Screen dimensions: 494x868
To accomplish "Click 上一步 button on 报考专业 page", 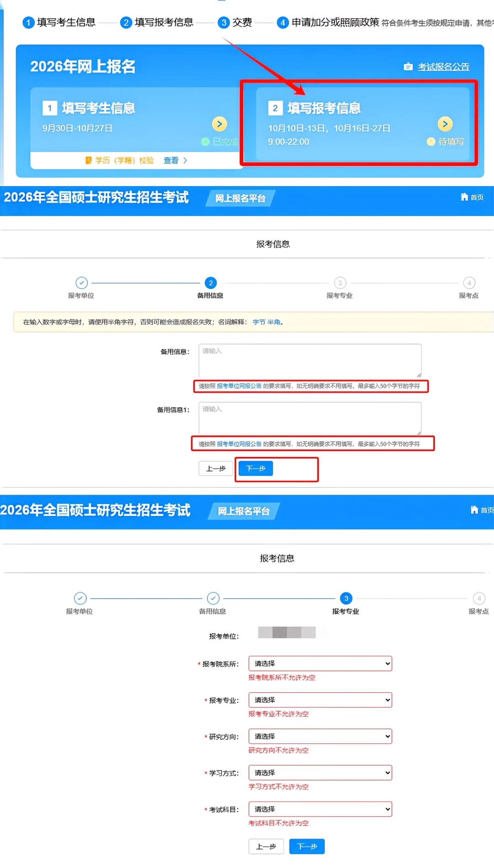I will click(266, 846).
